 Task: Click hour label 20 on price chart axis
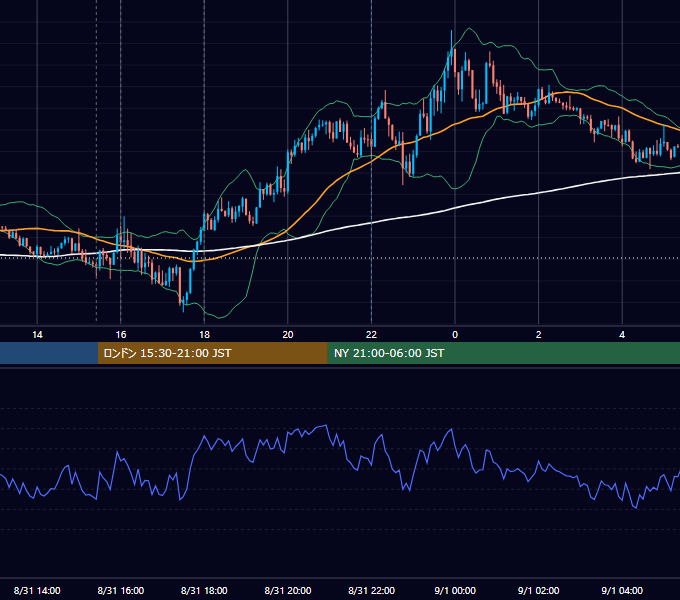coord(288,335)
